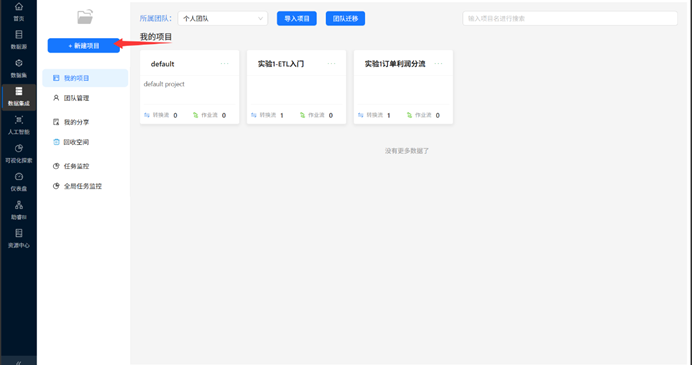The width and height of the screenshot is (692, 365).
Task: Open 资源中心 resource center
Action: point(19,238)
